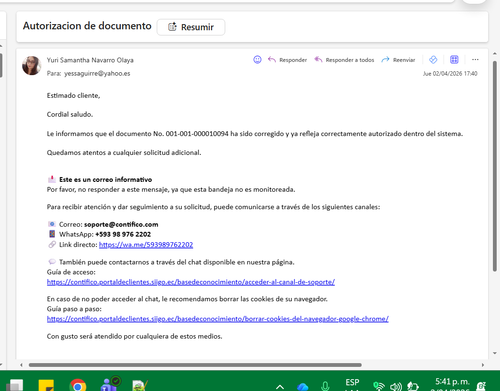Open the emoji reaction icon
The width and height of the screenshot is (500, 391).
tap(257, 60)
